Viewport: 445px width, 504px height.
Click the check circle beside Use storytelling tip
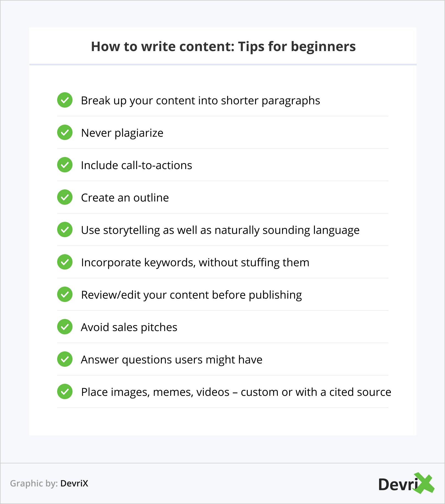65,230
